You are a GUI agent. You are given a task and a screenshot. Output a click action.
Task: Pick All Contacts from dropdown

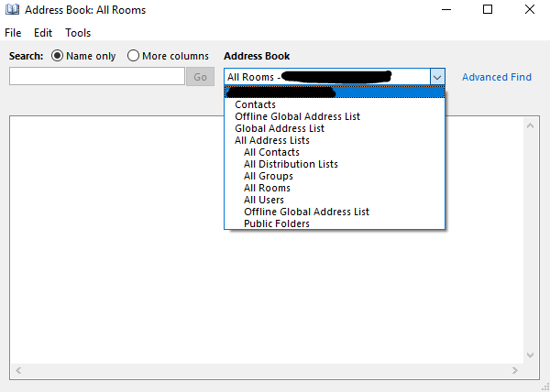click(x=335, y=152)
